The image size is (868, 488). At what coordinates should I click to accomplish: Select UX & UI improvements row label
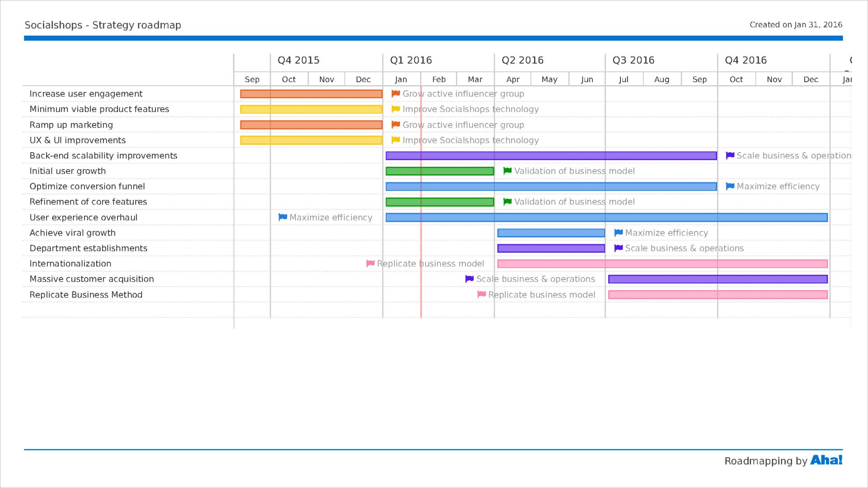[x=78, y=140]
